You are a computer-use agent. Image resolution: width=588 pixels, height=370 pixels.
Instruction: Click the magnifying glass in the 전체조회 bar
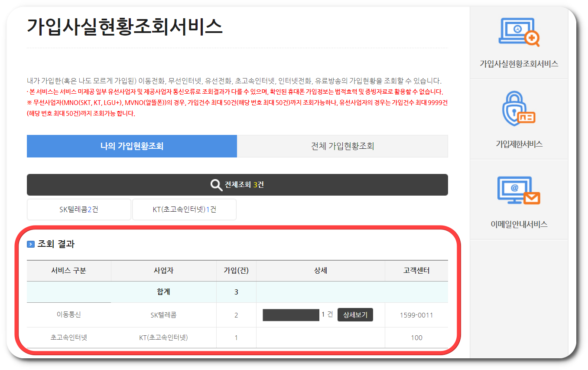pos(215,184)
